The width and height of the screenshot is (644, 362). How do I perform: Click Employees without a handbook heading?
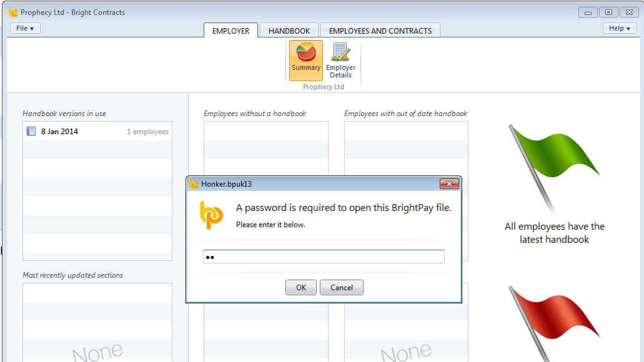coord(255,114)
